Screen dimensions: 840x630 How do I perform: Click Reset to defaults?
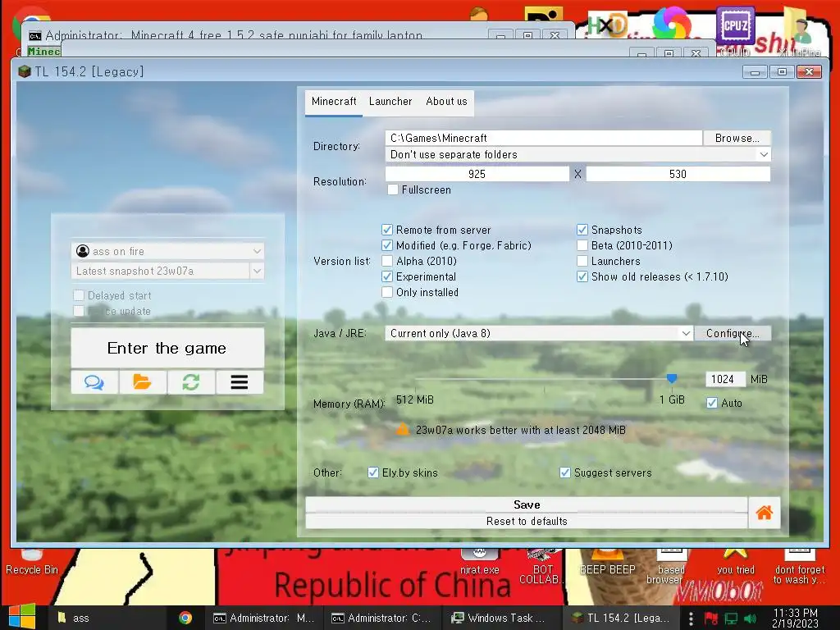(x=527, y=521)
